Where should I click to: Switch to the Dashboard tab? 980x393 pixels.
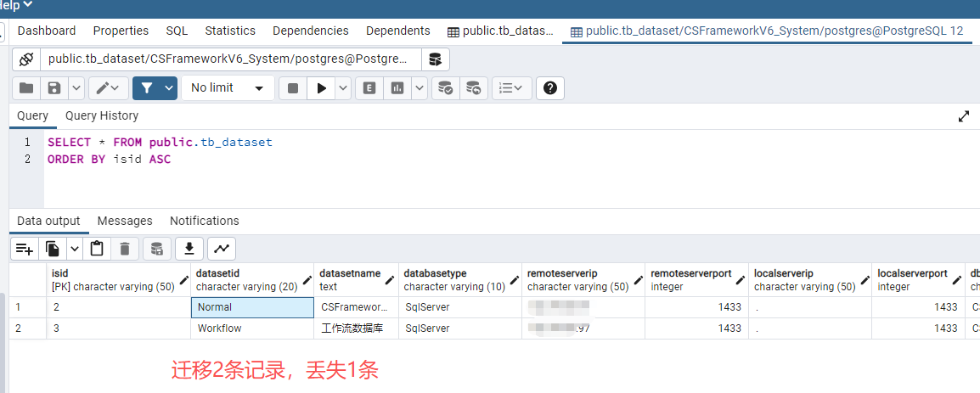pyautogui.click(x=47, y=31)
